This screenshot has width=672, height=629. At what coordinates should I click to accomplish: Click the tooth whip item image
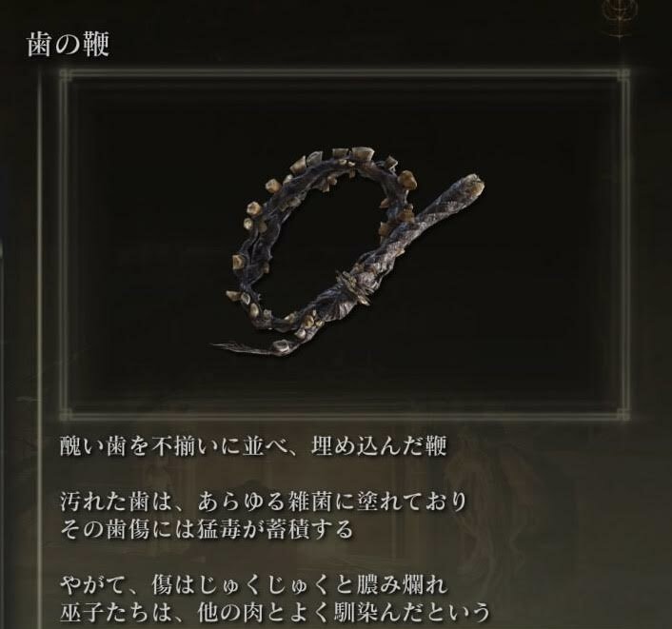(349, 252)
